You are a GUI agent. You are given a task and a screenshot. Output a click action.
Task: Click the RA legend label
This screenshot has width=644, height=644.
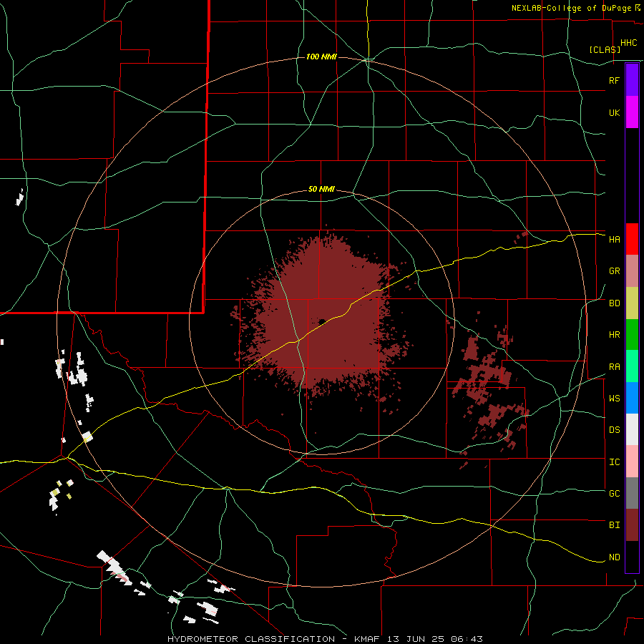click(614, 367)
